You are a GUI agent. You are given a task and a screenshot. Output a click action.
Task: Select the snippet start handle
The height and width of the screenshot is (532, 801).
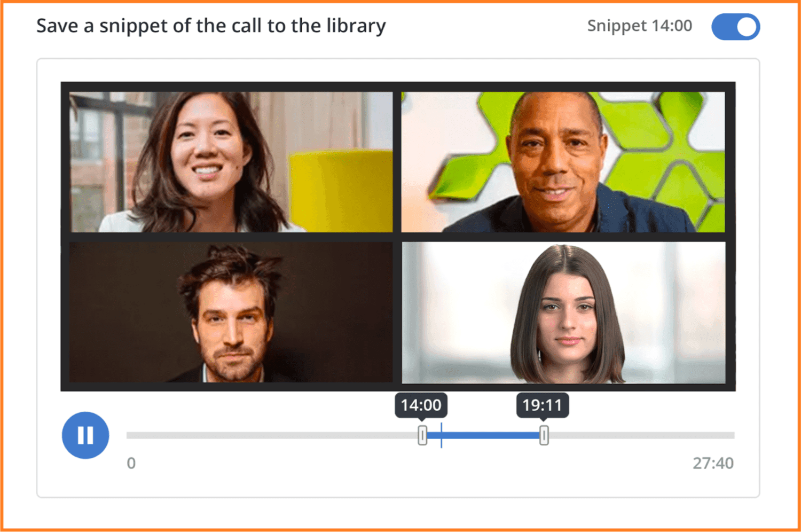(x=422, y=435)
